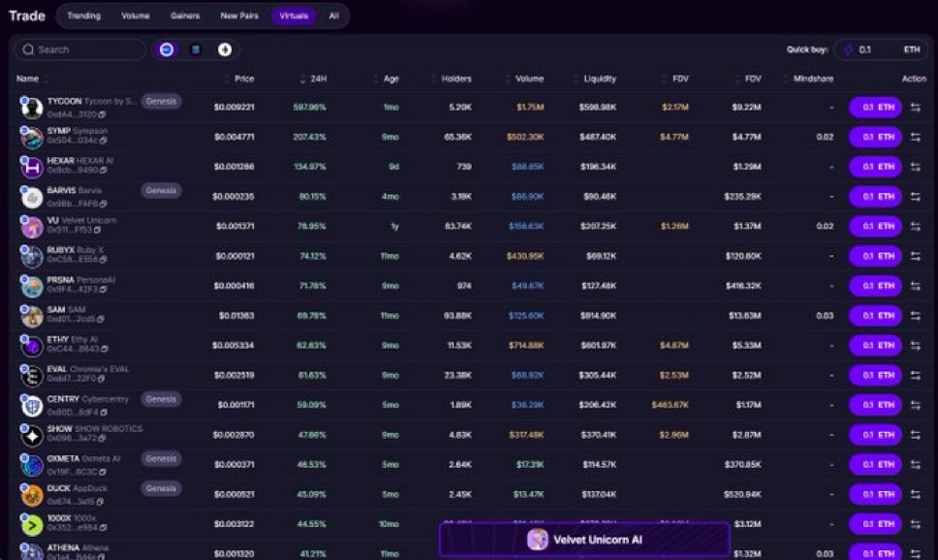Copy RUBYX contract address

[x=104, y=260]
